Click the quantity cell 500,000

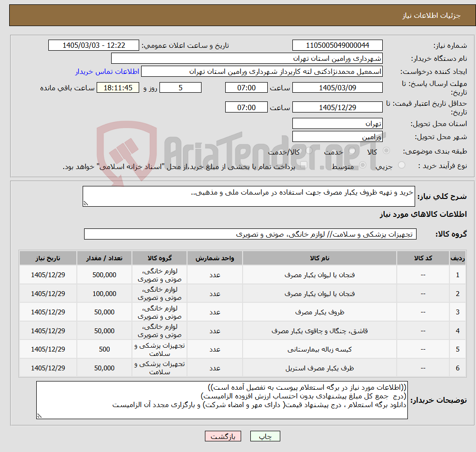tap(104, 275)
